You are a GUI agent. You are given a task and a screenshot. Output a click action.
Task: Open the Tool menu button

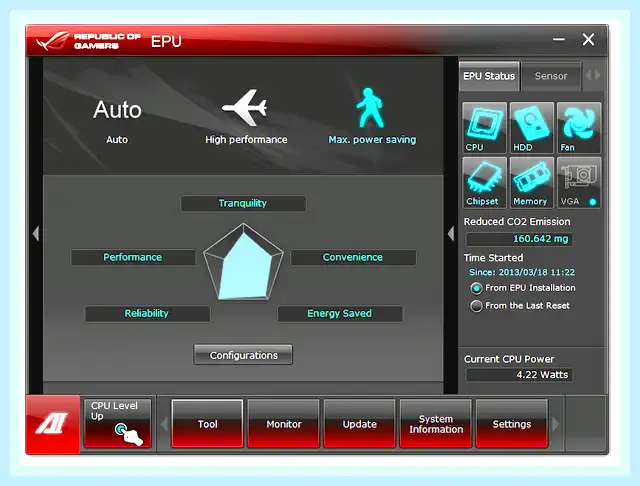click(207, 424)
